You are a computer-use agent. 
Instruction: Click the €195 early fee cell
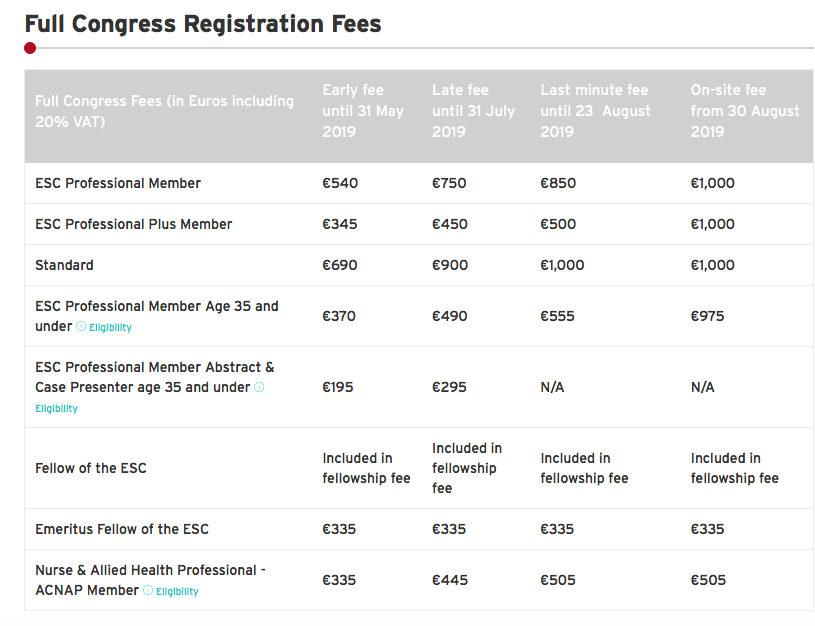point(338,387)
